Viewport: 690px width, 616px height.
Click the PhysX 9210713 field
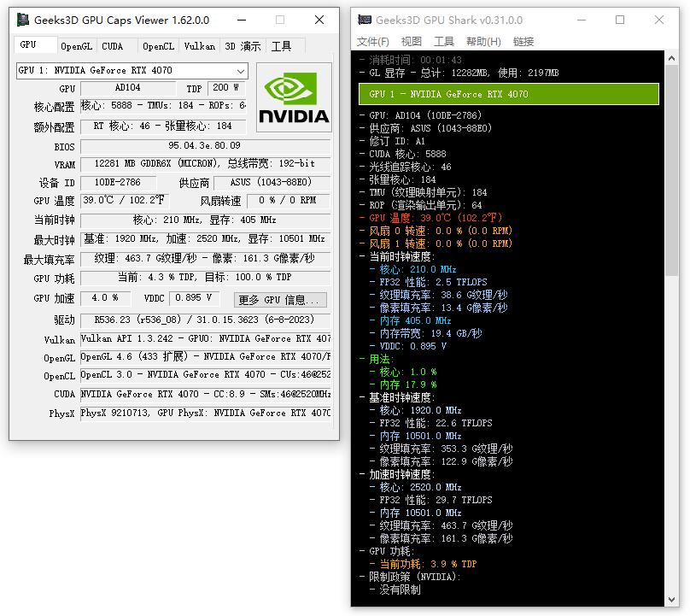205,413
